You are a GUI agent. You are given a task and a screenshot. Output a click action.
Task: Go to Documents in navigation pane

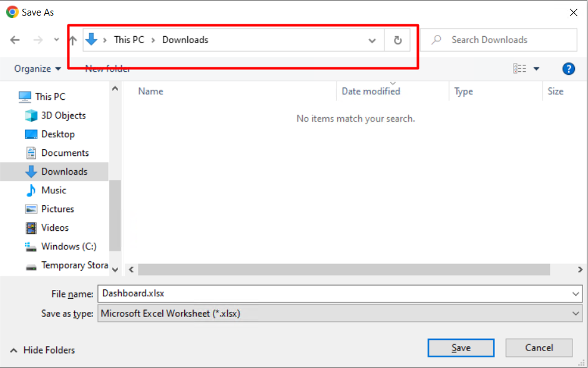tap(65, 153)
